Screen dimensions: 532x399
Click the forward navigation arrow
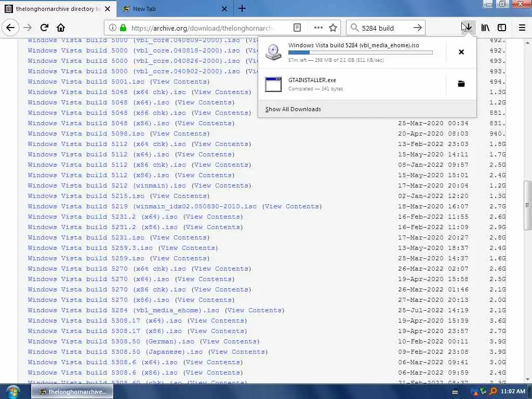point(28,28)
